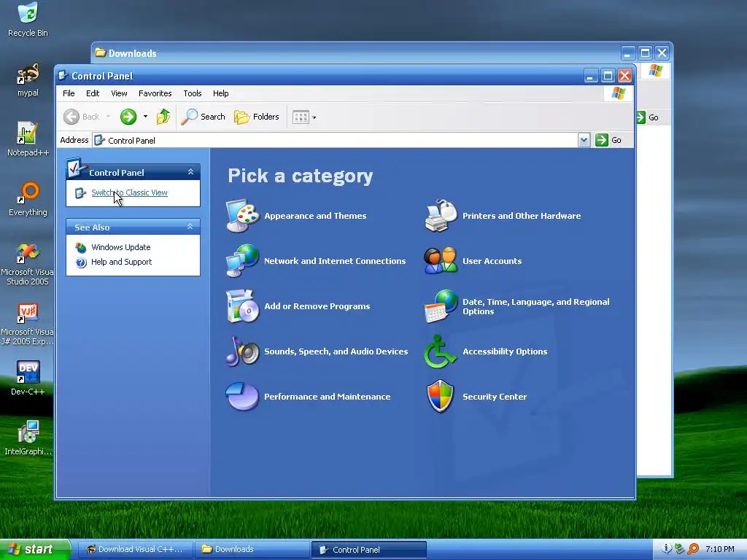
Task: Open the Accessibility Options wheelchair icon
Action: (441, 351)
